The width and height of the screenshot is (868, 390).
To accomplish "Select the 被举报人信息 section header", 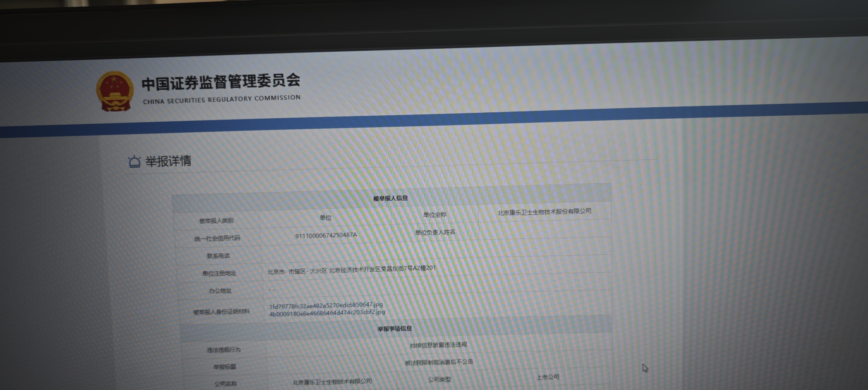I will pyautogui.click(x=390, y=198).
